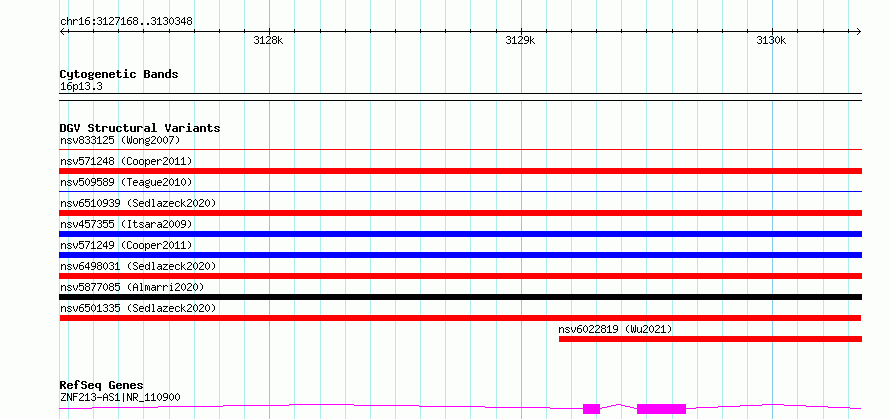Select the black bar under nsv5877085

tap(460, 297)
